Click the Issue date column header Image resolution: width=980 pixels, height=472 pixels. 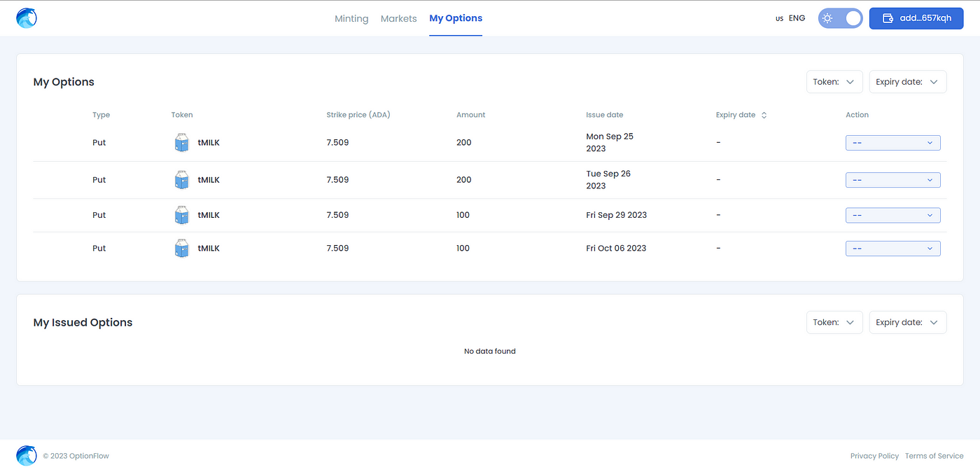click(x=605, y=115)
